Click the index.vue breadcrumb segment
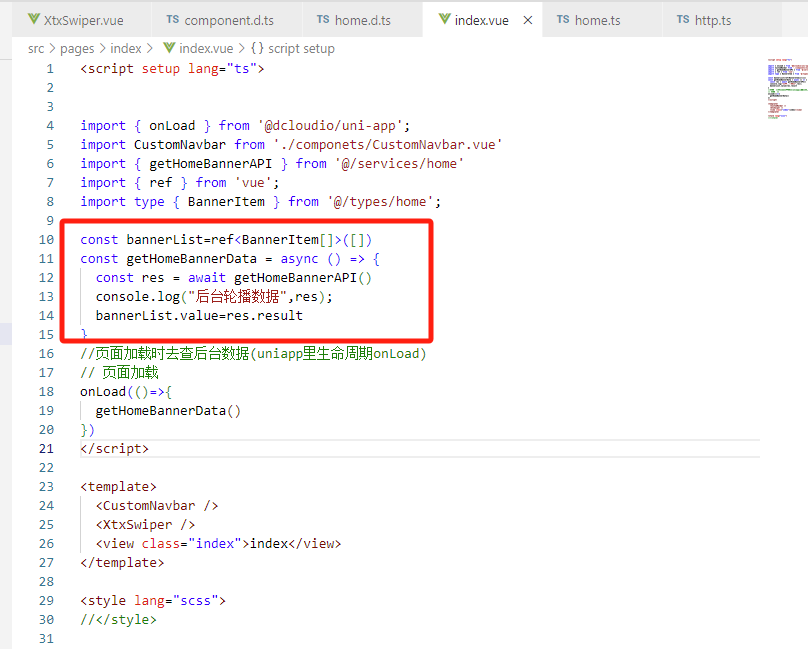 coord(206,48)
